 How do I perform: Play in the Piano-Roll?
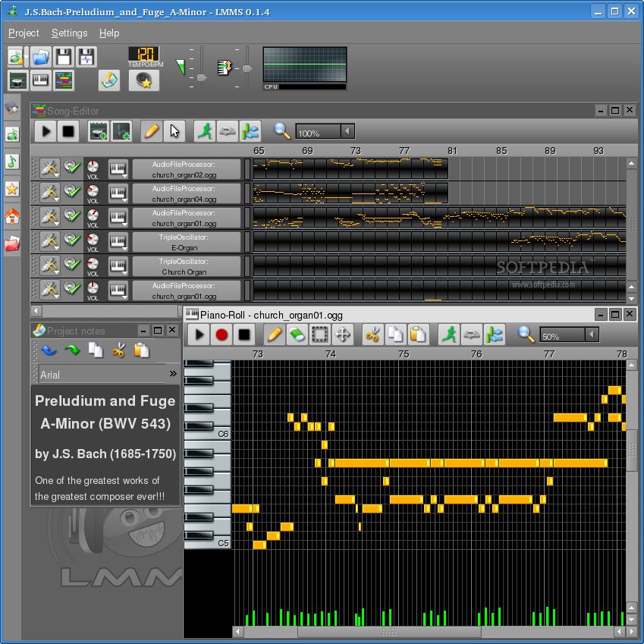click(x=199, y=335)
